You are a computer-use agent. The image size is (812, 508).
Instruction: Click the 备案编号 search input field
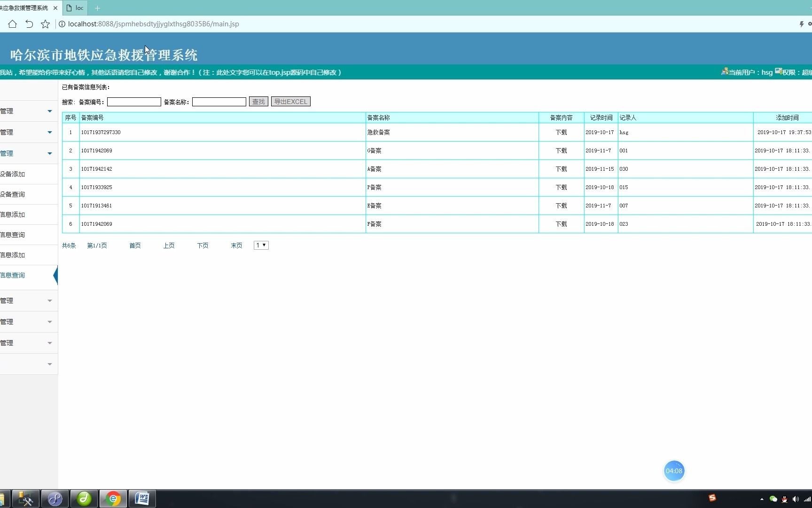pyautogui.click(x=134, y=102)
